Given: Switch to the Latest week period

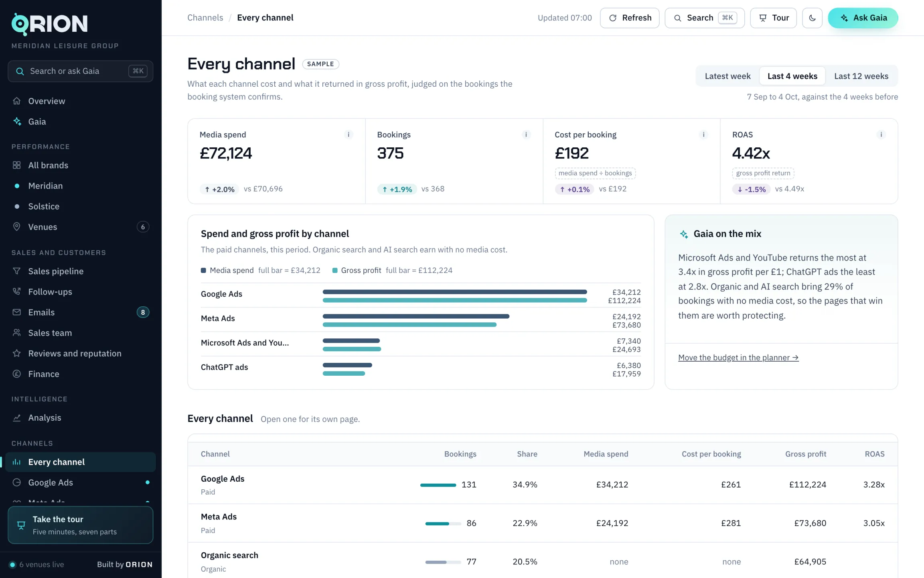Looking at the screenshot, I should (x=727, y=76).
